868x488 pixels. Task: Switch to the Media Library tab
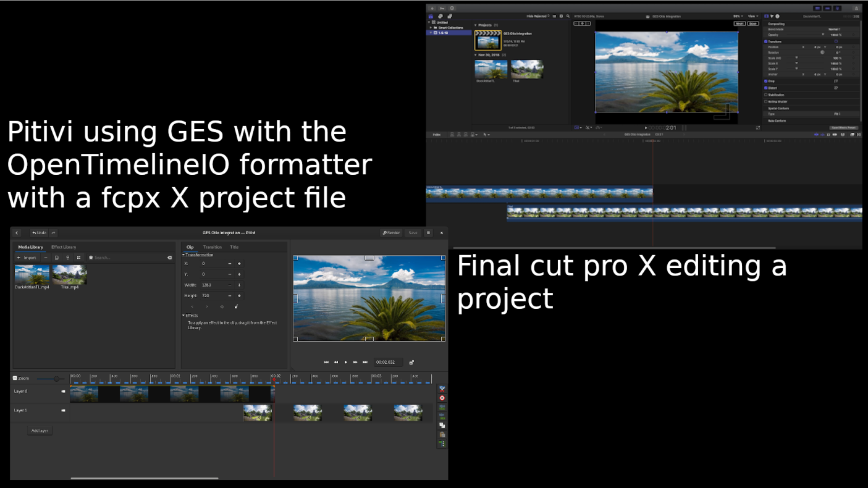point(30,247)
